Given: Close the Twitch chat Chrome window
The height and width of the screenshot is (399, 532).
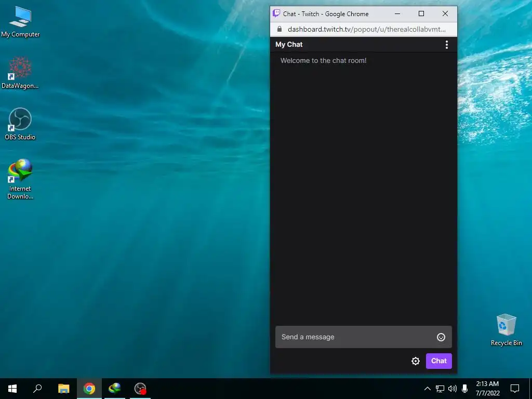Looking at the screenshot, I should tap(445, 14).
